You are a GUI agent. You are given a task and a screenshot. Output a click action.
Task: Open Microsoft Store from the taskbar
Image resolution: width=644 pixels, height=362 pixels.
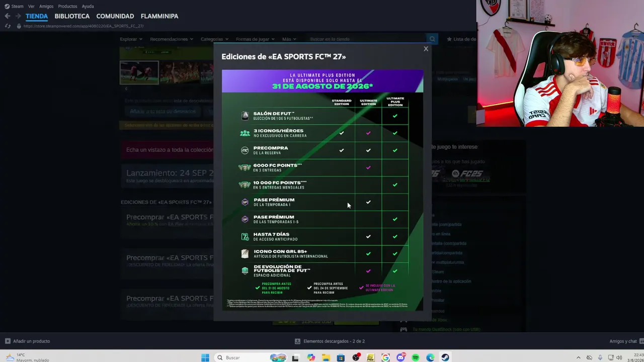coord(341,357)
